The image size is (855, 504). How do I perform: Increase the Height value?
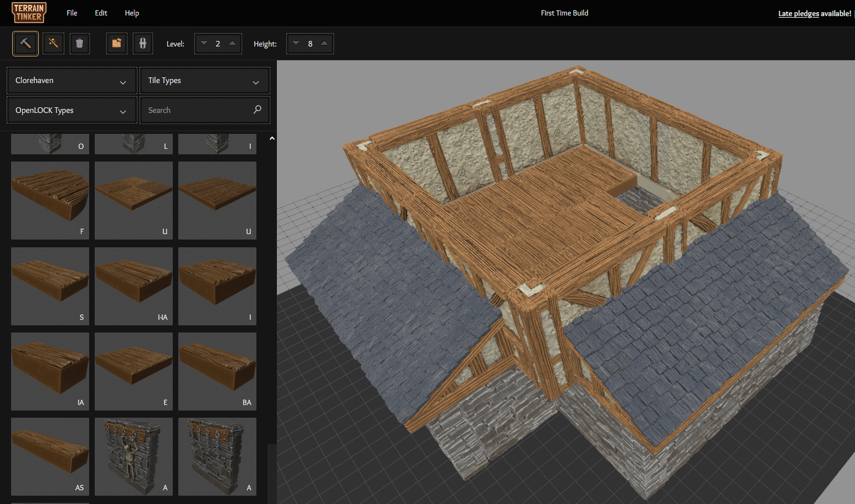click(x=325, y=44)
